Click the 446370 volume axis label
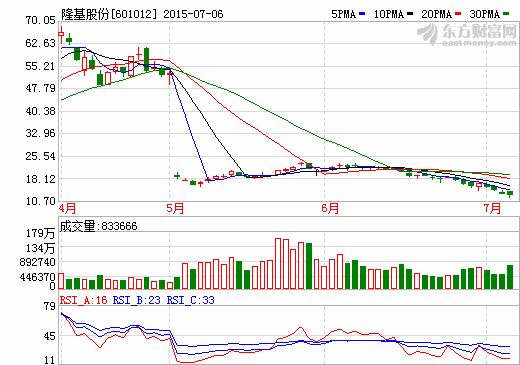Image resolution: width=520 pixels, height=365 pixels. (37, 277)
